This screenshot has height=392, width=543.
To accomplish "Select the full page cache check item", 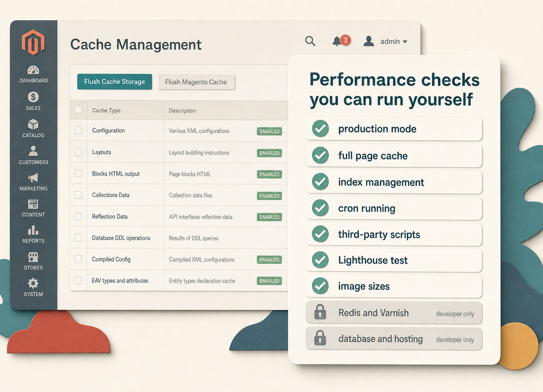I will (x=394, y=156).
